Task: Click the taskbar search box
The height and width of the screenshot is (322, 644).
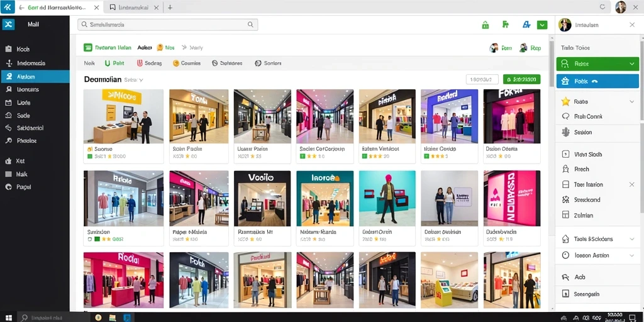Action: (53, 318)
